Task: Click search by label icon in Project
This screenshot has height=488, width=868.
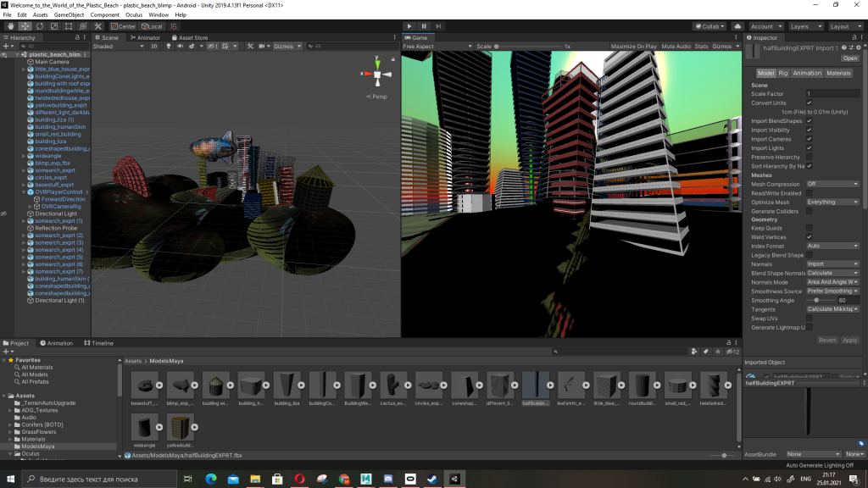Action: pyautogui.click(x=706, y=352)
